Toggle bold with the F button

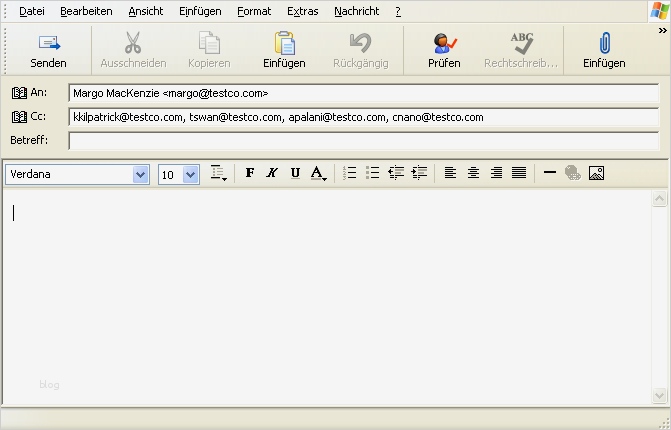(249, 173)
